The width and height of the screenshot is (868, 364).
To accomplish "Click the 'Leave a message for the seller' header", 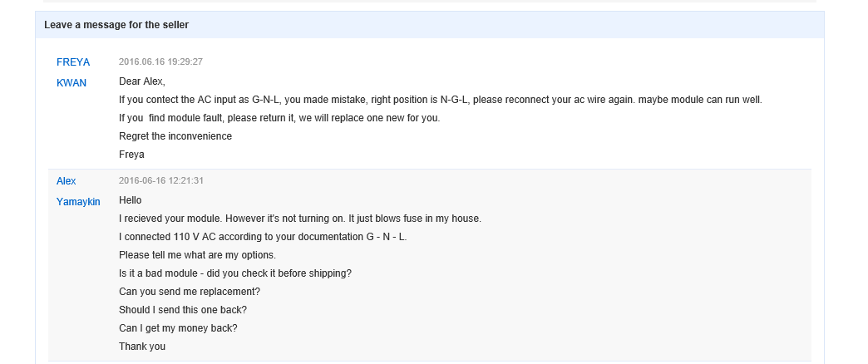I will pyautogui.click(x=116, y=25).
